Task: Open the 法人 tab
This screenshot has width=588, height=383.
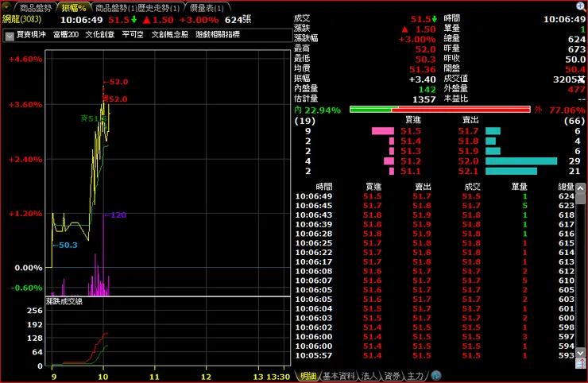Action: [369, 376]
